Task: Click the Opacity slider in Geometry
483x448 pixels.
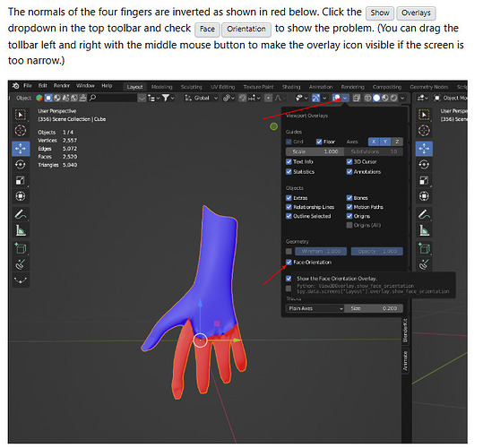Action: pos(377,252)
